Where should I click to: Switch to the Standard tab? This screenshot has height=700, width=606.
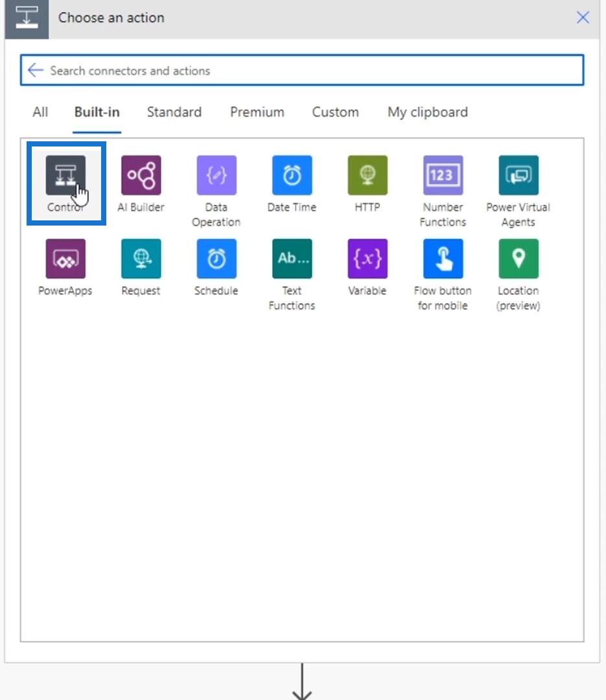click(174, 112)
